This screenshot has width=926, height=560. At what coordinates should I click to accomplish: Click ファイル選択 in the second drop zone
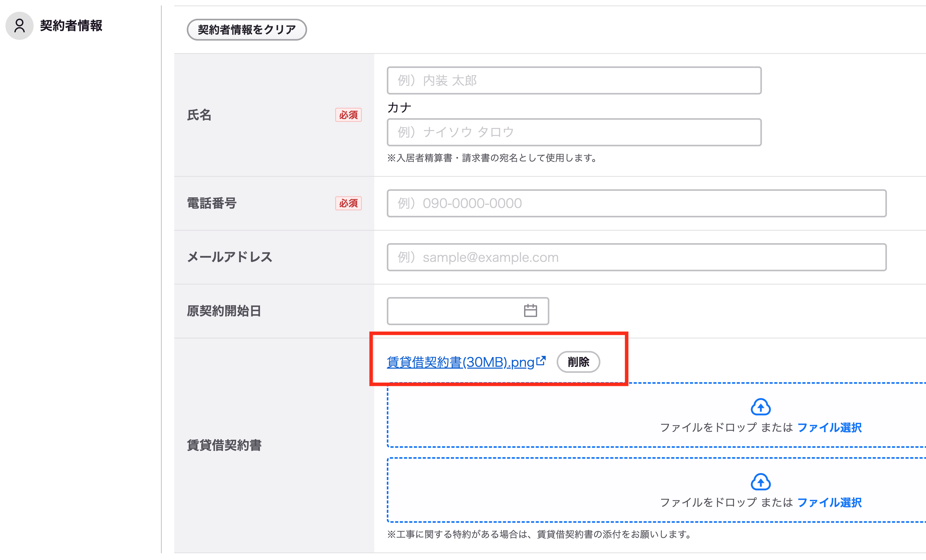pyautogui.click(x=829, y=502)
